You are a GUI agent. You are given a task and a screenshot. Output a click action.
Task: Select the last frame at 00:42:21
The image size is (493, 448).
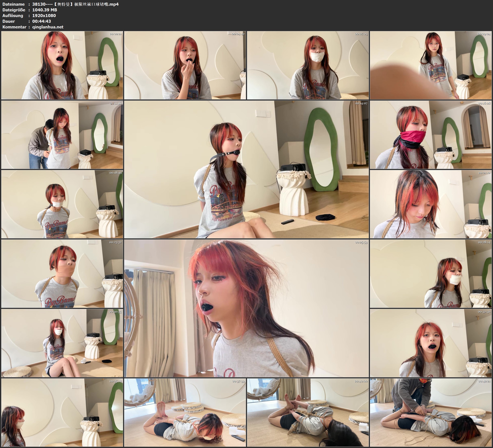click(x=431, y=412)
